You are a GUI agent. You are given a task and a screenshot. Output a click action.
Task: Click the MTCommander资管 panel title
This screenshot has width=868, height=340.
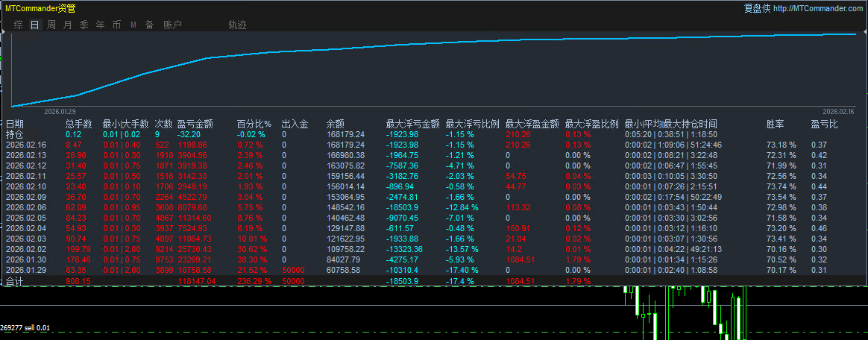tap(40, 8)
